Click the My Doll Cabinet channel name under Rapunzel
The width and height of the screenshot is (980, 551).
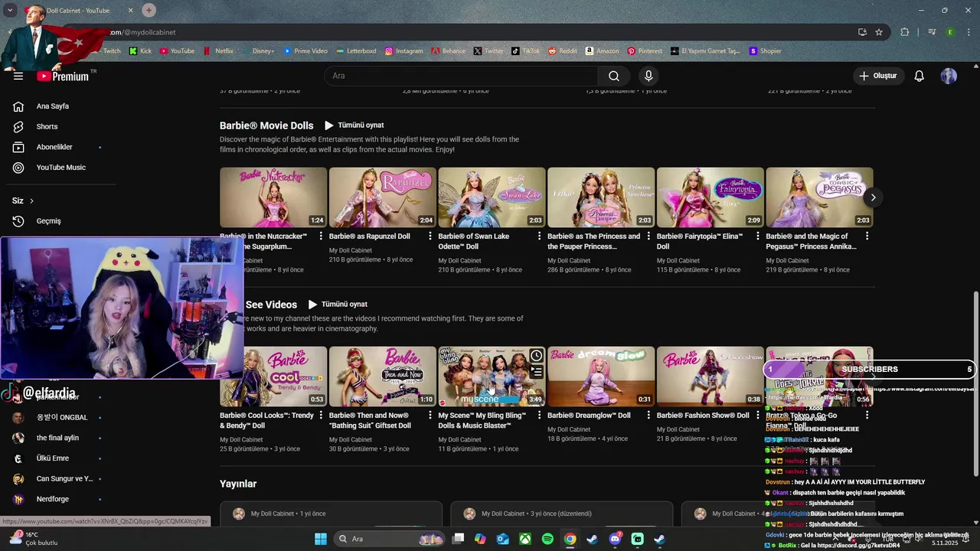(x=351, y=250)
